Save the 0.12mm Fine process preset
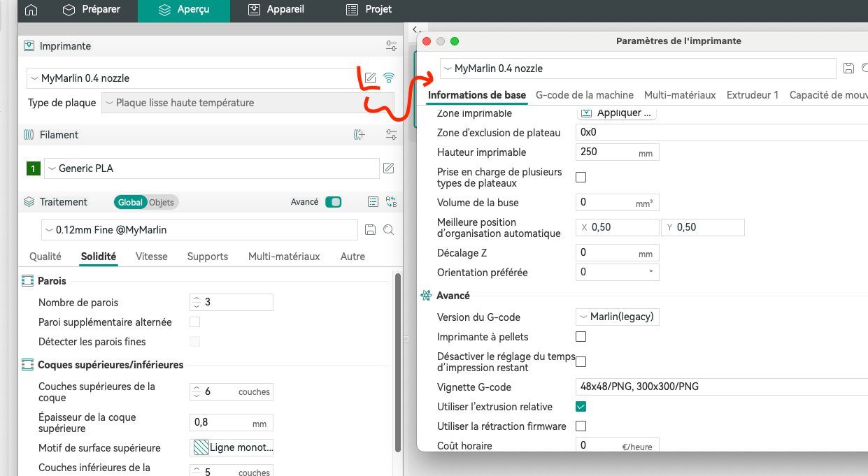This screenshot has width=868, height=476. tap(371, 230)
